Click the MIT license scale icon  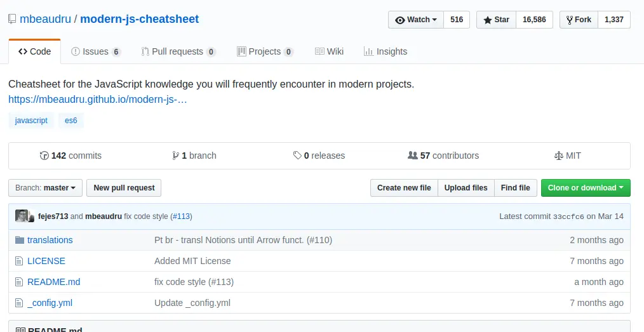click(x=558, y=156)
